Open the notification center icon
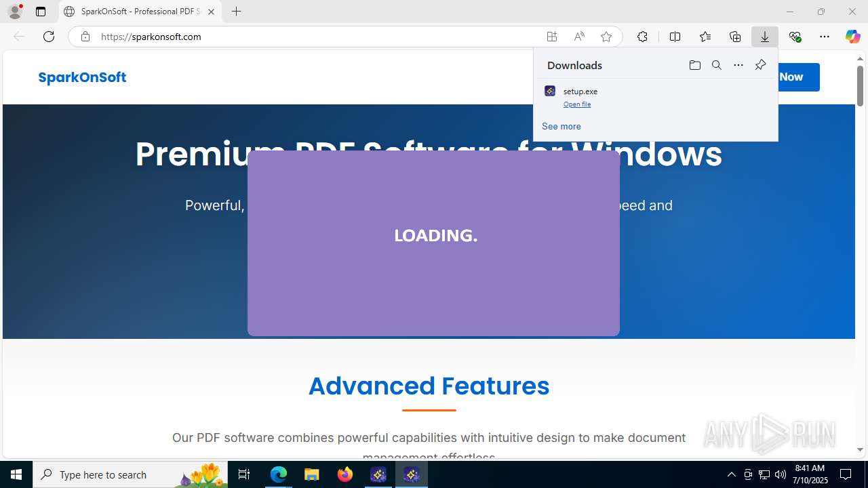The width and height of the screenshot is (868, 488). pos(846,474)
